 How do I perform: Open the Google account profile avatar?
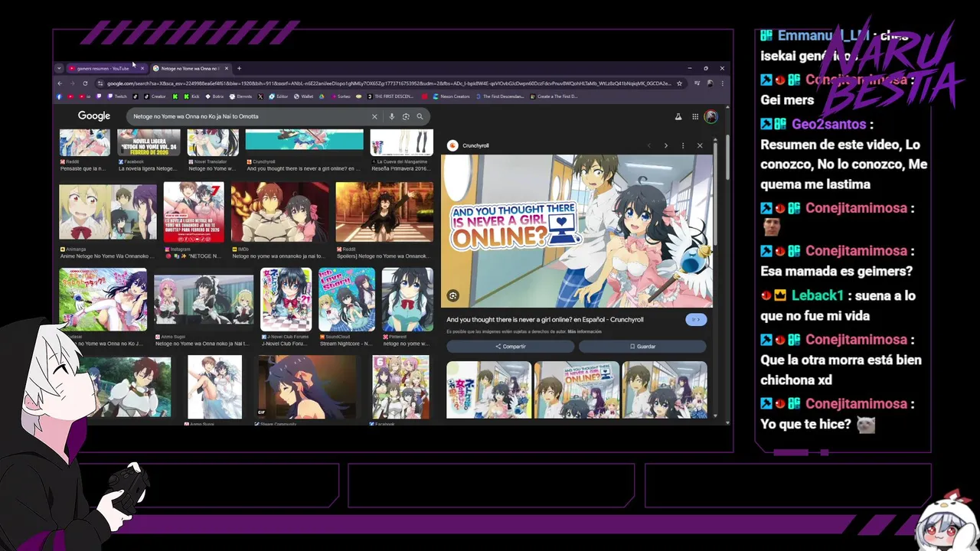click(711, 116)
